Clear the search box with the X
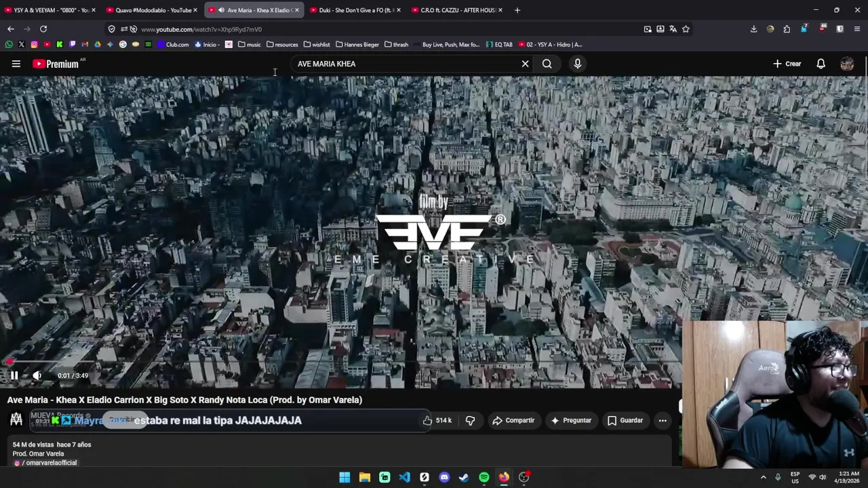868x488 pixels. tap(525, 64)
